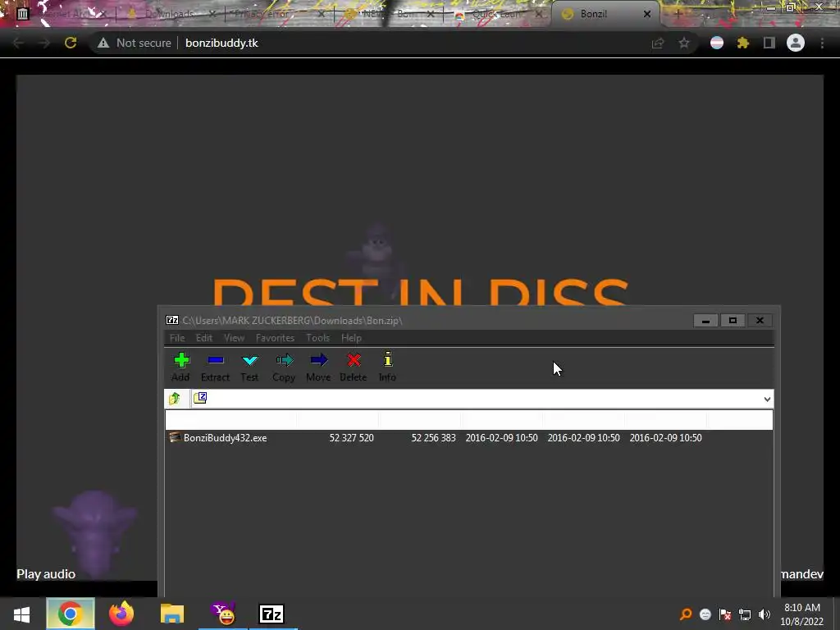Toggle Chrome side panel icon
Screen dimensions: 840x630
[x=769, y=43]
